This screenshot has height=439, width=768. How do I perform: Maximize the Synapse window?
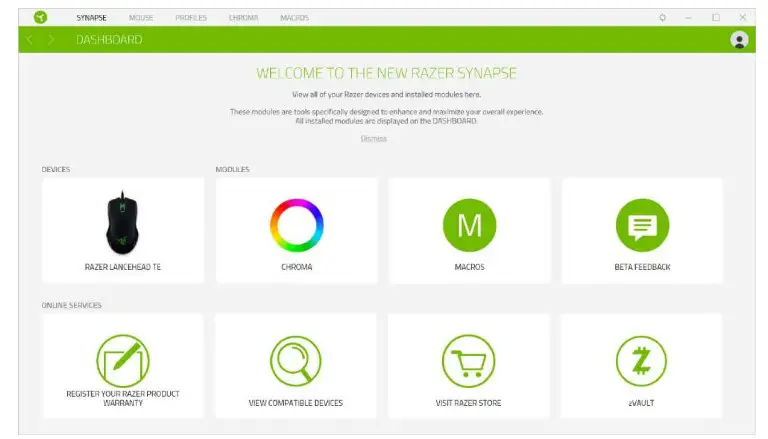716,18
